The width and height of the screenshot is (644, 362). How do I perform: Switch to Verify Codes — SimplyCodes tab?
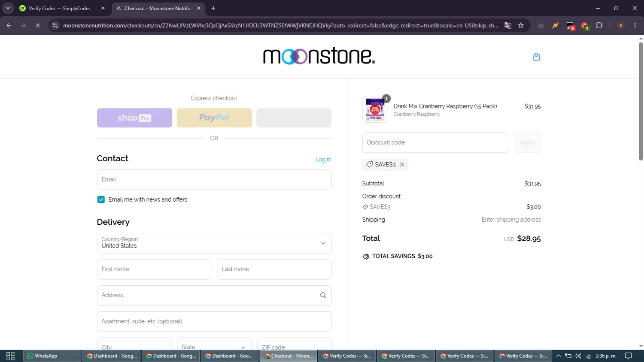pyautogui.click(x=59, y=8)
